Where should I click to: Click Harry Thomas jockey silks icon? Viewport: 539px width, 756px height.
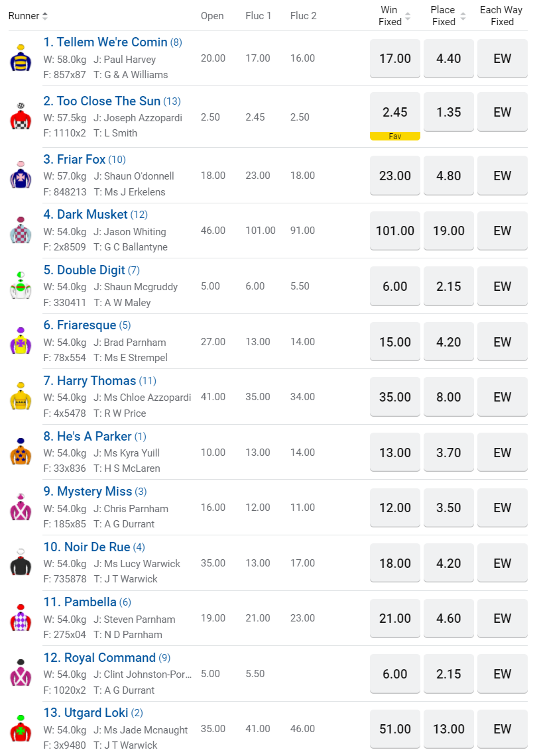click(x=21, y=397)
